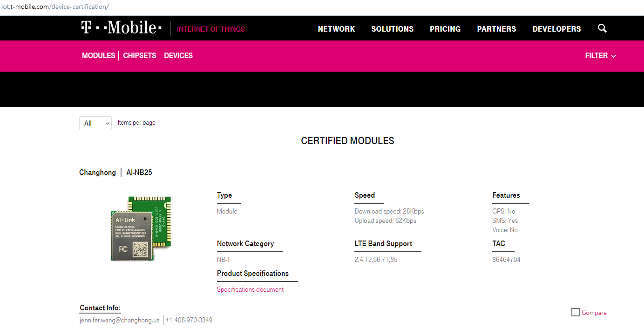The height and width of the screenshot is (328, 644).
Task: Switch to the Chipsets tab
Action: 139,55
